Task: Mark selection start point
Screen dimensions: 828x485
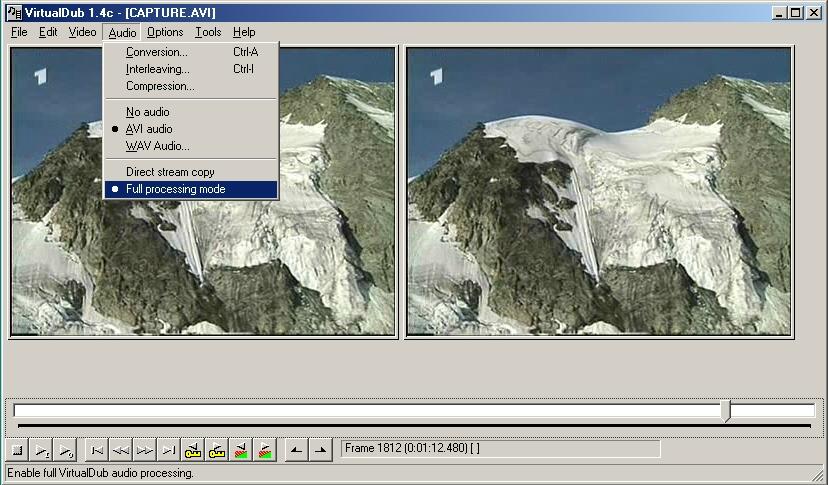Action: coord(296,450)
